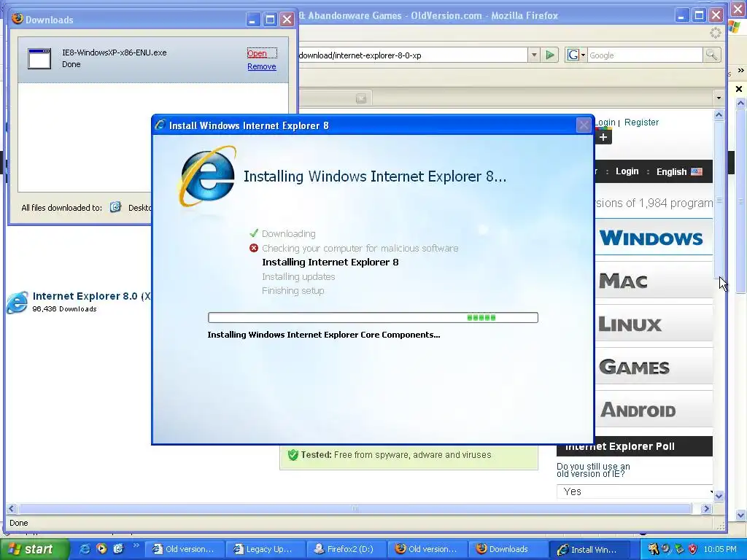Viewport: 747px width, 560px height.
Task: Open the downloaded IE8-WindowsXP-x86-ENU.exe file
Action: pos(258,53)
